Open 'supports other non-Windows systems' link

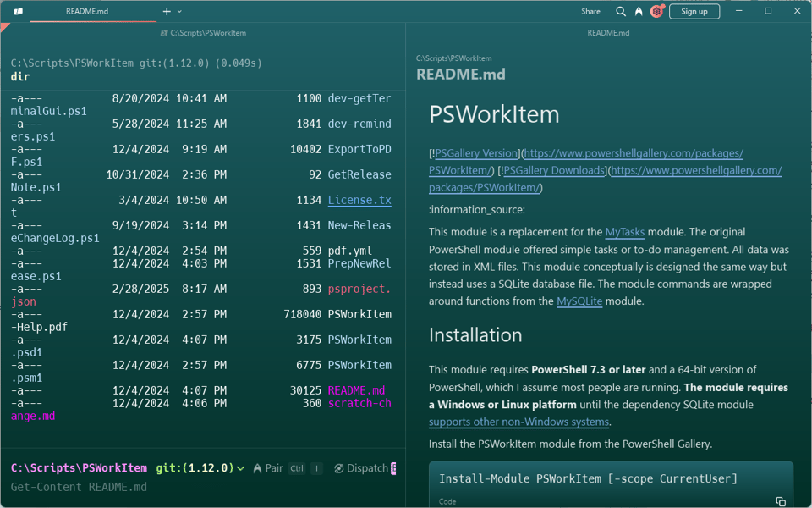518,422
